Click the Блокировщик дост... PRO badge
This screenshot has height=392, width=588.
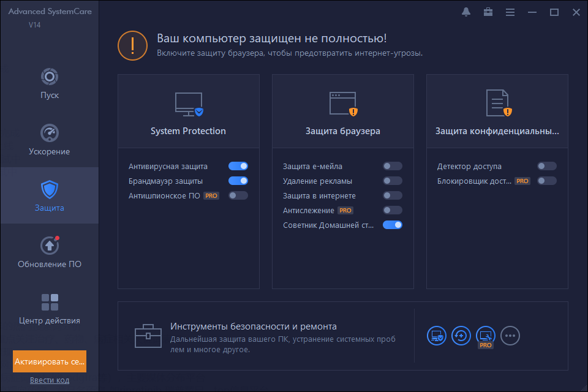[522, 181]
